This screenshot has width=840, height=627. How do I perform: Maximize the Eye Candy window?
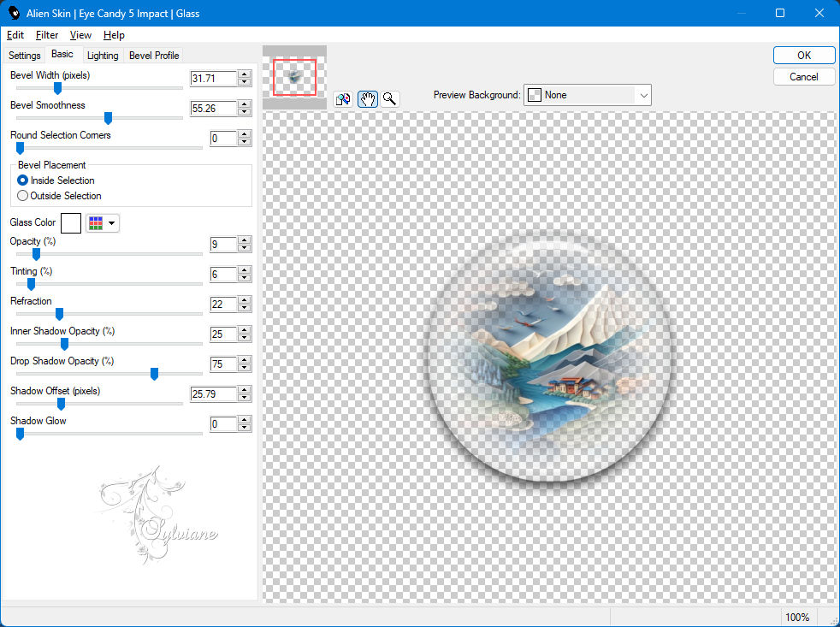click(x=780, y=13)
